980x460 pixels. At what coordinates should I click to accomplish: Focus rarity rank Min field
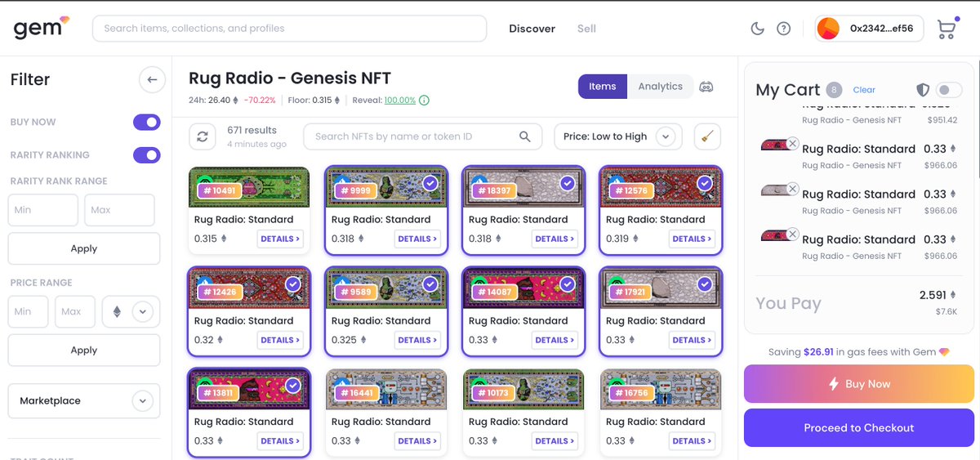pyautogui.click(x=42, y=210)
